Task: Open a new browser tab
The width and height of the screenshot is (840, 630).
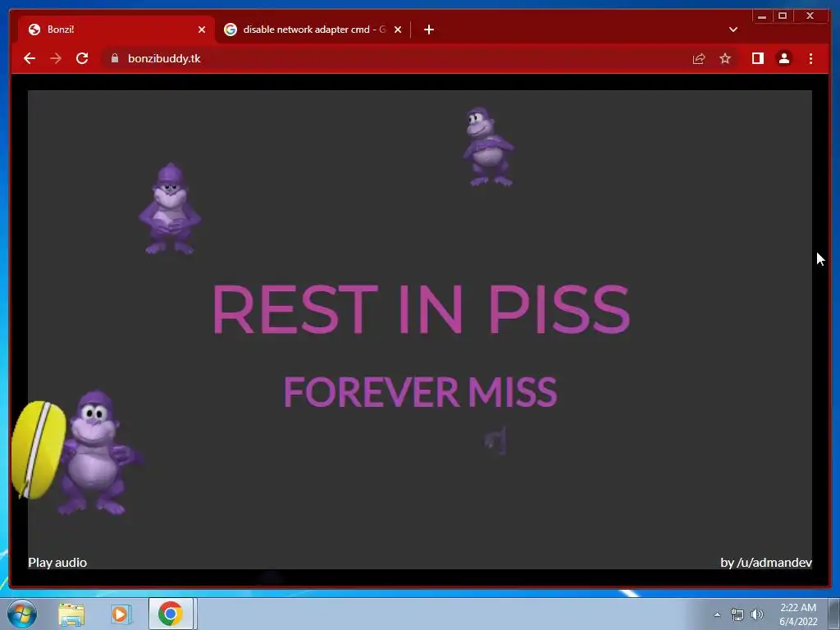Action: click(428, 30)
